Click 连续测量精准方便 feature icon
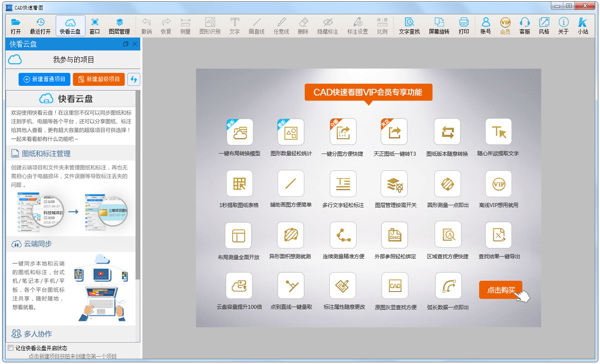 pos(343,235)
